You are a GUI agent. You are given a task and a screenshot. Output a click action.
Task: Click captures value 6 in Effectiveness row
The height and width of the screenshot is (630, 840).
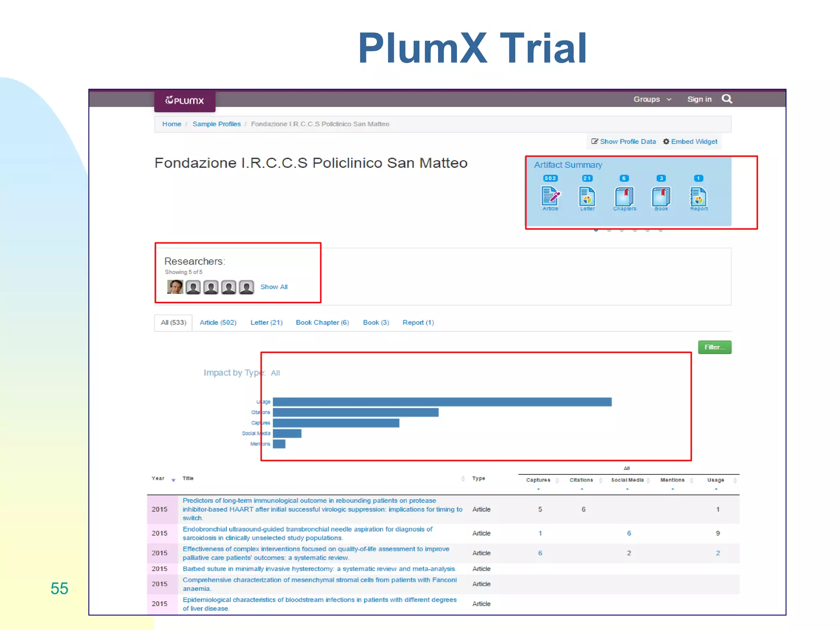pos(540,553)
